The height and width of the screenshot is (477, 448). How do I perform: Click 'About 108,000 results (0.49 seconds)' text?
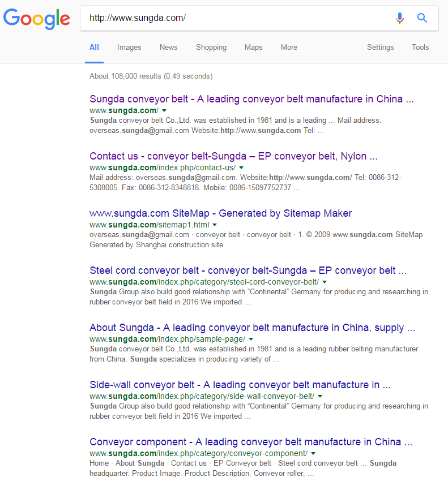click(x=151, y=76)
